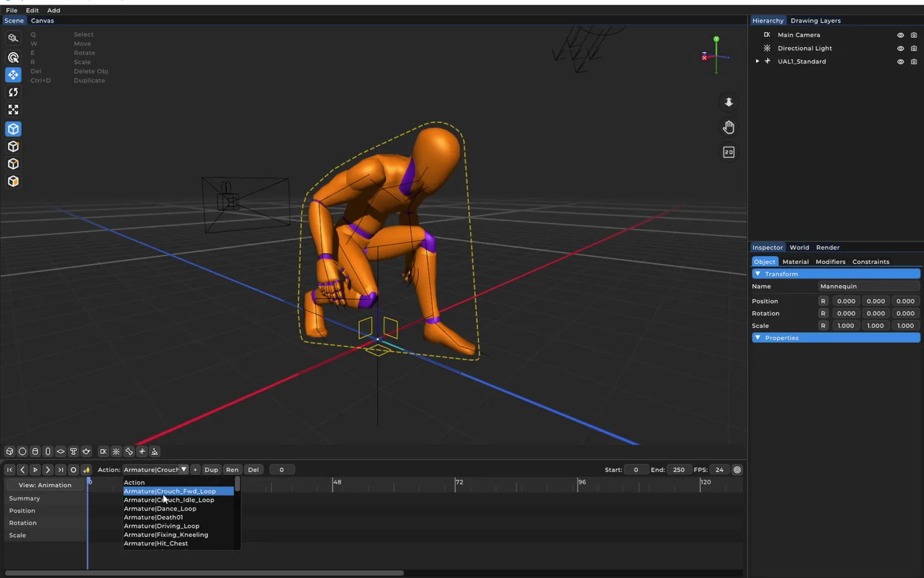Toggle render camera icon for Directional Light
Screen dimensions: 924x578
tap(914, 49)
